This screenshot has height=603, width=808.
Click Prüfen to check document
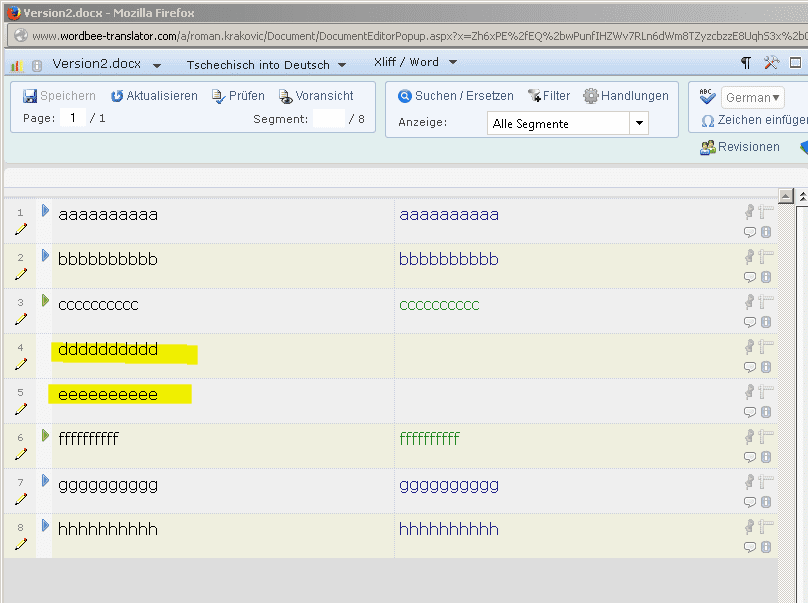point(238,96)
